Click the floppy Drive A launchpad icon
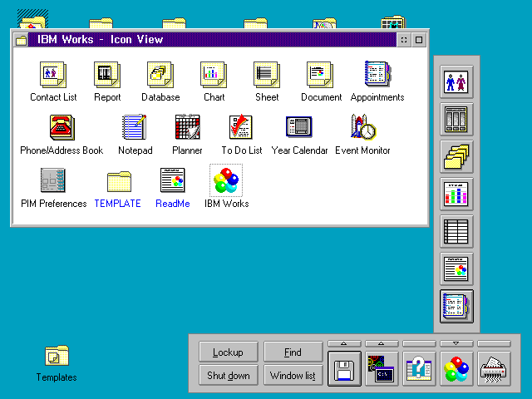 [344, 369]
